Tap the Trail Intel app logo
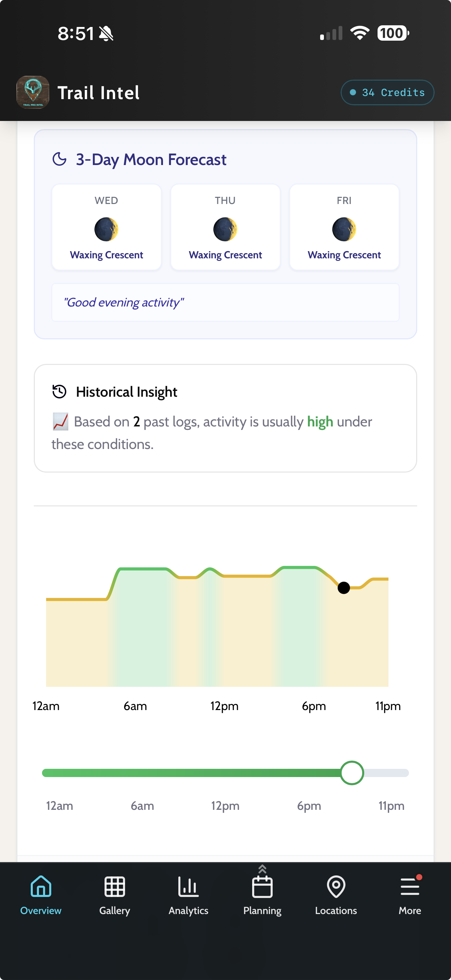The image size is (451, 980). 33,93
